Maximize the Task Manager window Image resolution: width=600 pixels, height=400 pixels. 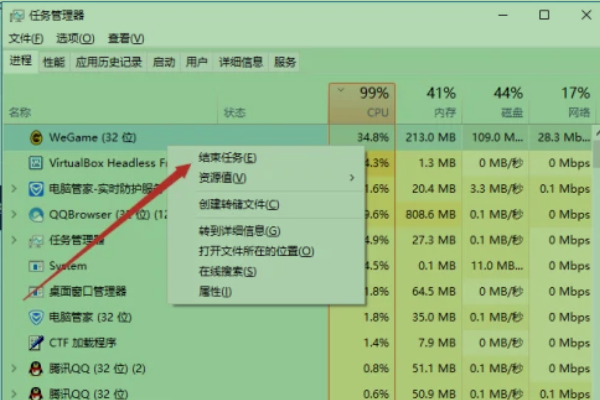click(x=544, y=15)
